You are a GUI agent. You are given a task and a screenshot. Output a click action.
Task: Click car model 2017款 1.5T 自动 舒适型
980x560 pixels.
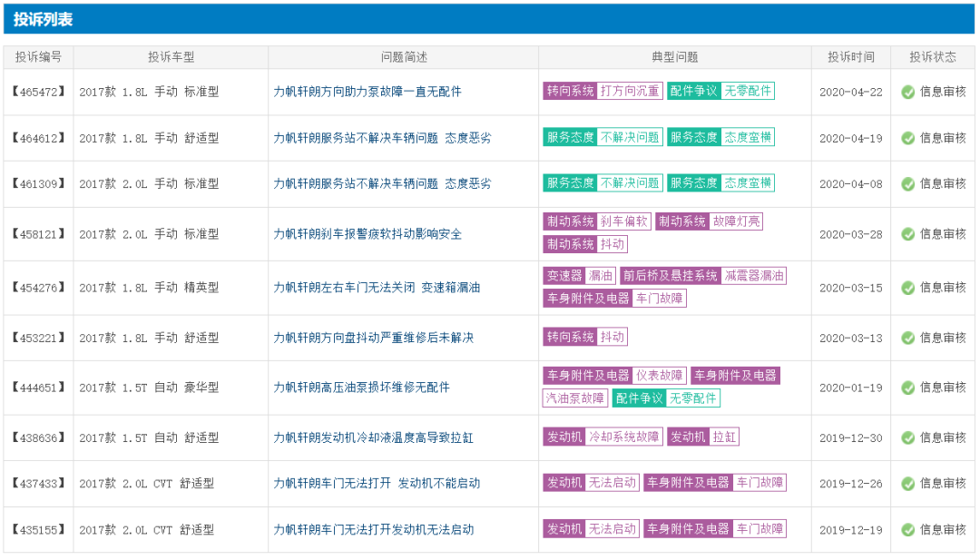149,437
